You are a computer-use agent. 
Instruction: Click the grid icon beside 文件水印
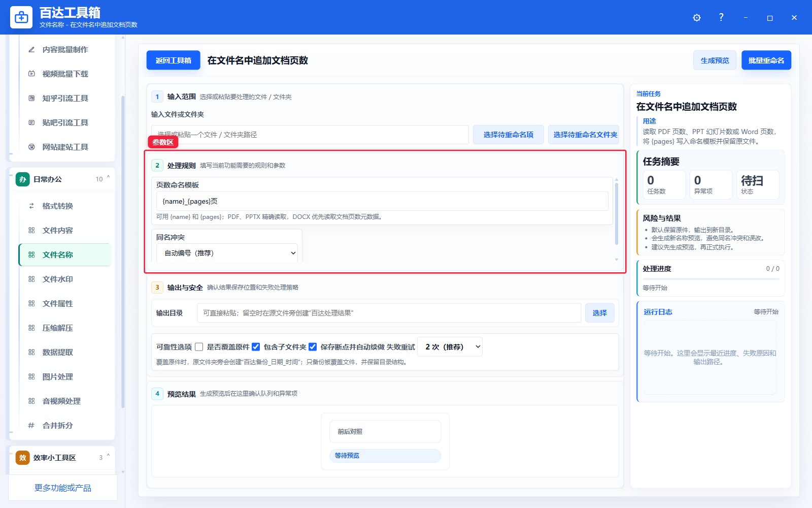pos(31,279)
